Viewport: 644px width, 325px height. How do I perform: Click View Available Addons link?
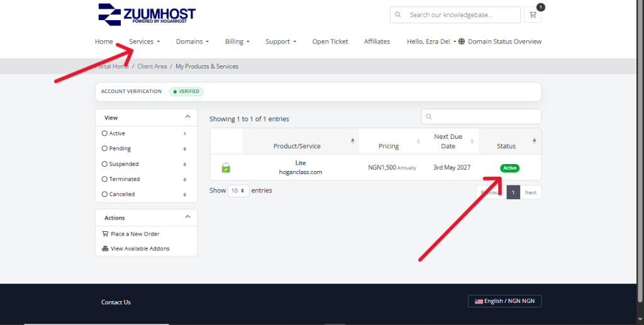tap(140, 249)
